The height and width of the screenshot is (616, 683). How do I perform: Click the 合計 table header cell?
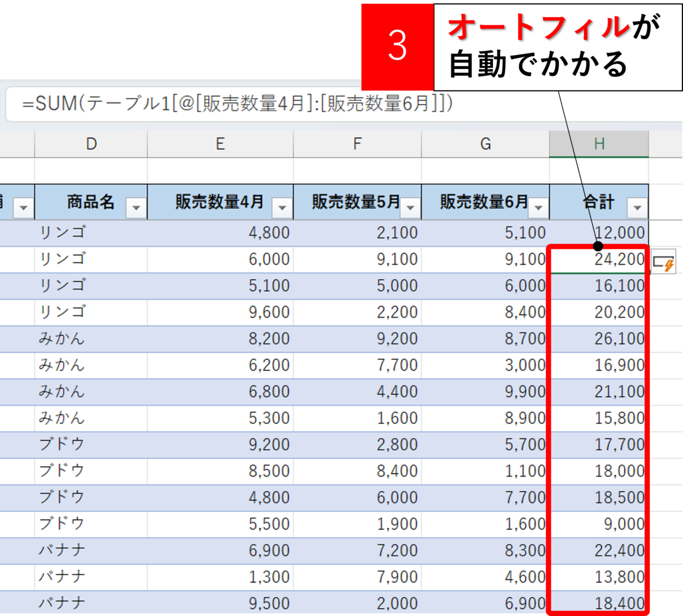pos(599,202)
